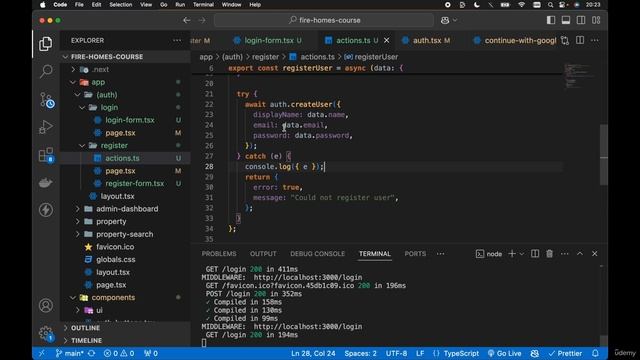Open the Run and Debug view
The image size is (640, 360).
[x=46, y=127]
